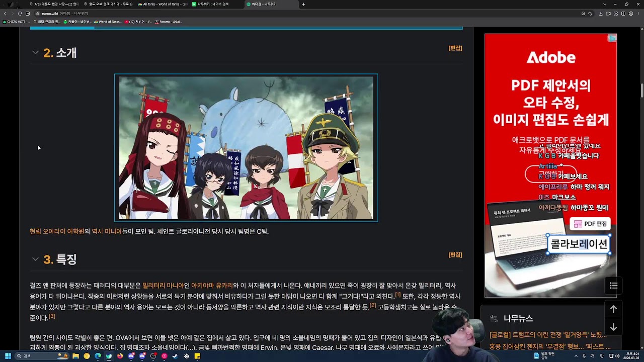The height and width of the screenshot is (362, 644).
Task: Open the '캐볼이 : 네이버' bookmark
Action: pyautogui.click(x=77, y=22)
